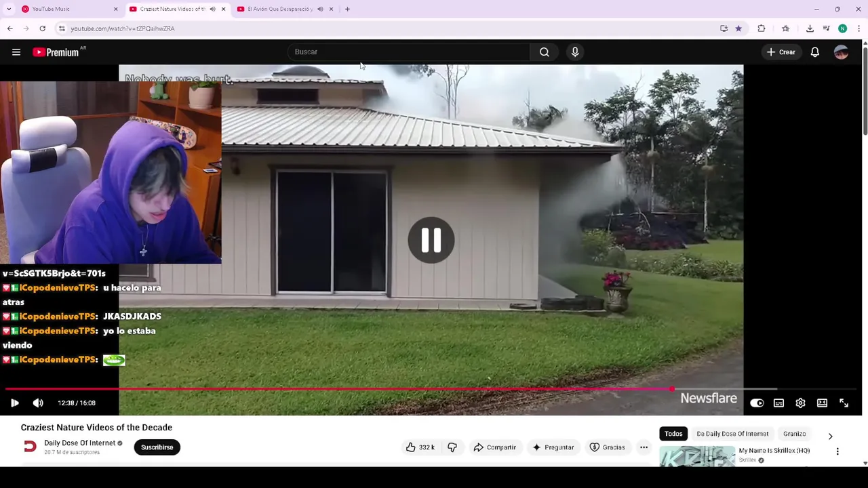Click the address bar URL

[x=123, y=28]
